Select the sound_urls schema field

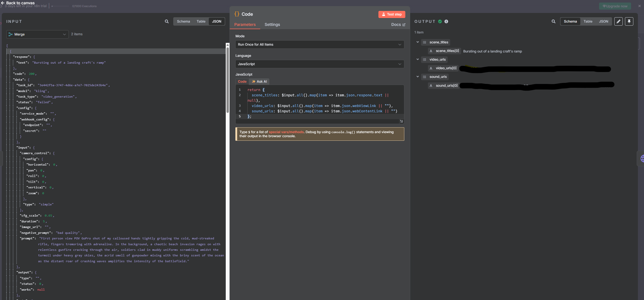[435, 77]
